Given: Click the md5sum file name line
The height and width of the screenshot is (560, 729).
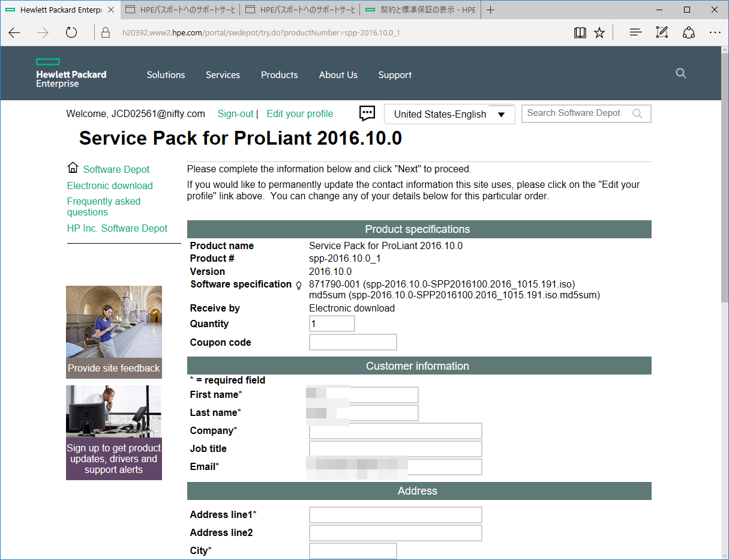Looking at the screenshot, I should [x=454, y=295].
